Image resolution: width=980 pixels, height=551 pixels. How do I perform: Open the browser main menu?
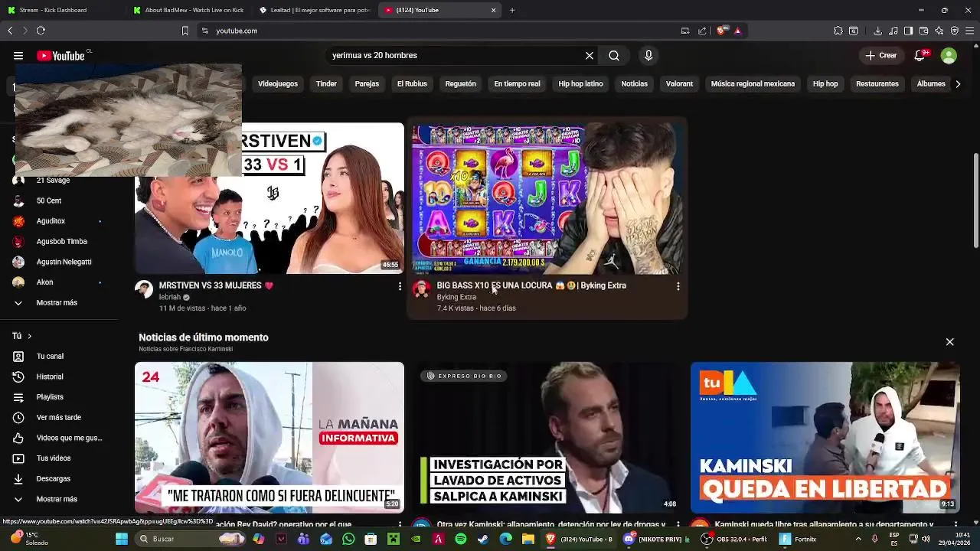[970, 31]
